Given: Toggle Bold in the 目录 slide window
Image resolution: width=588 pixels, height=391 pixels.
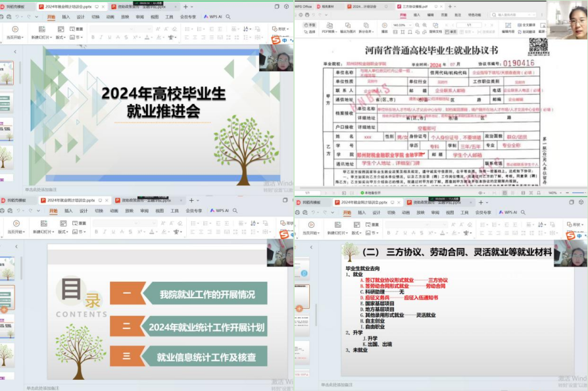Looking at the screenshot, I should 97,232.
